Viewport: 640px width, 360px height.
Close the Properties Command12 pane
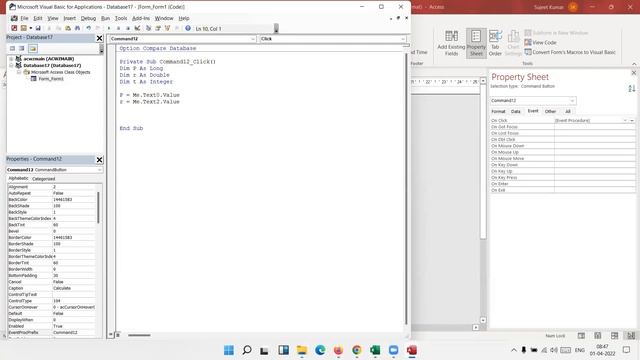[x=99, y=160]
